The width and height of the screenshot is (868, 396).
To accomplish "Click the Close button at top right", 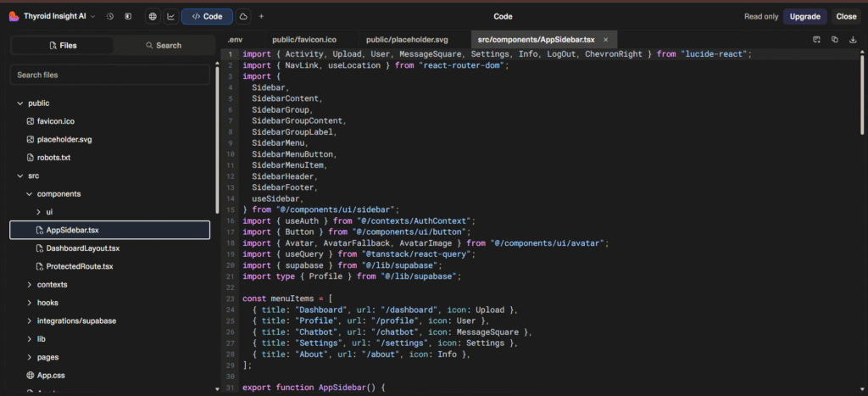I will tap(846, 17).
